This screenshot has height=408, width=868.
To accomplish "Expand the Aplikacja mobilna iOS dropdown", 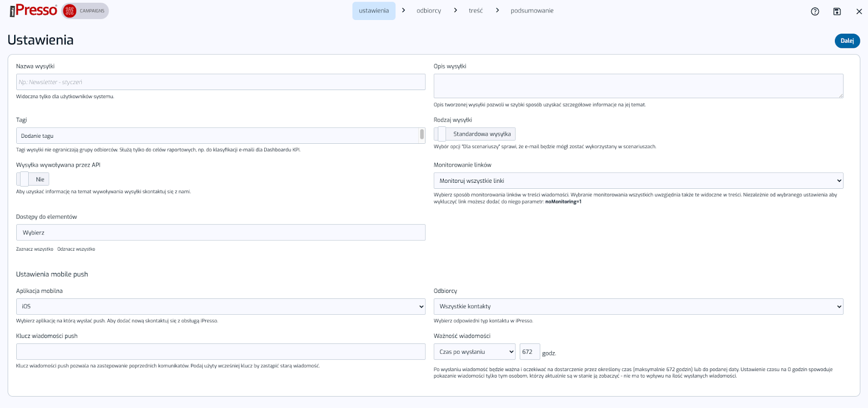I will click(x=220, y=307).
